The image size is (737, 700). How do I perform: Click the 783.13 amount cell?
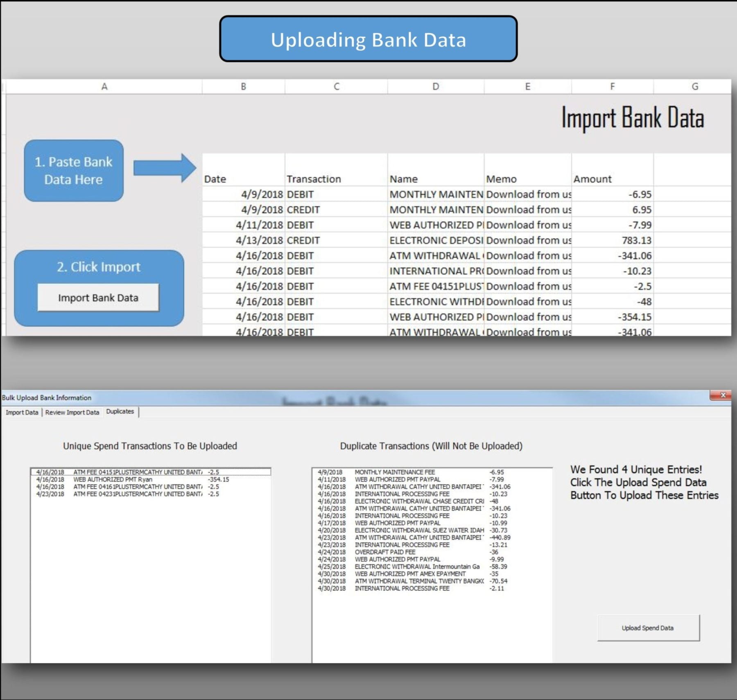click(x=612, y=240)
